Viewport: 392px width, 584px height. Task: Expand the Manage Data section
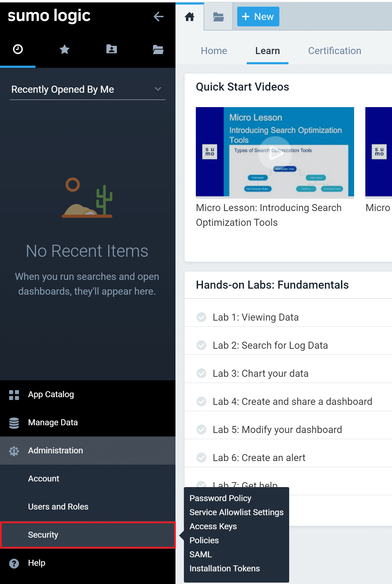[x=53, y=422]
